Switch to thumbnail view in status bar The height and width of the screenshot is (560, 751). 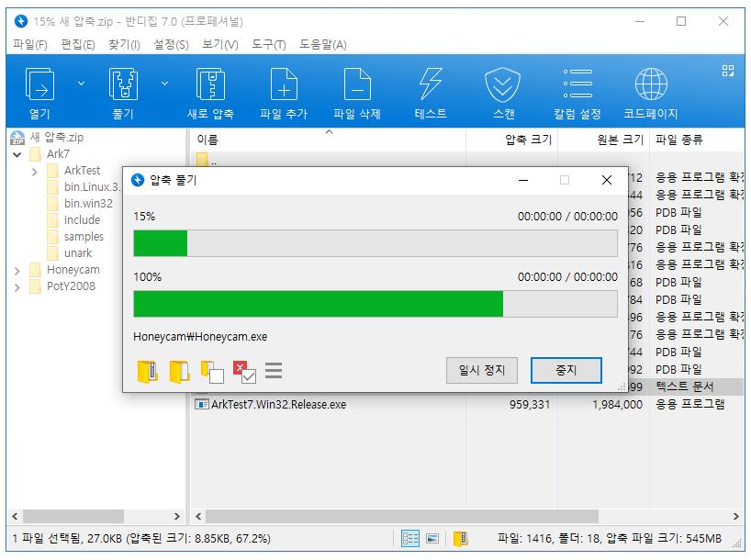432,539
